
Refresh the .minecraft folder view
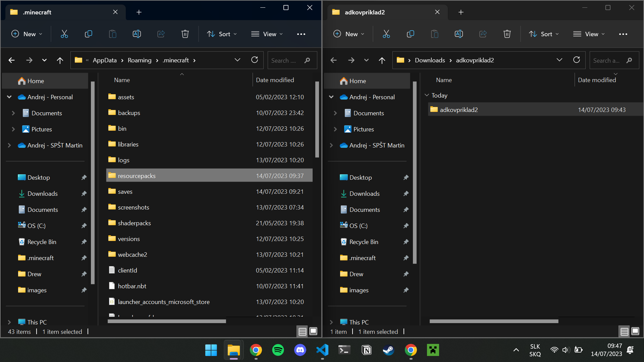tap(255, 60)
